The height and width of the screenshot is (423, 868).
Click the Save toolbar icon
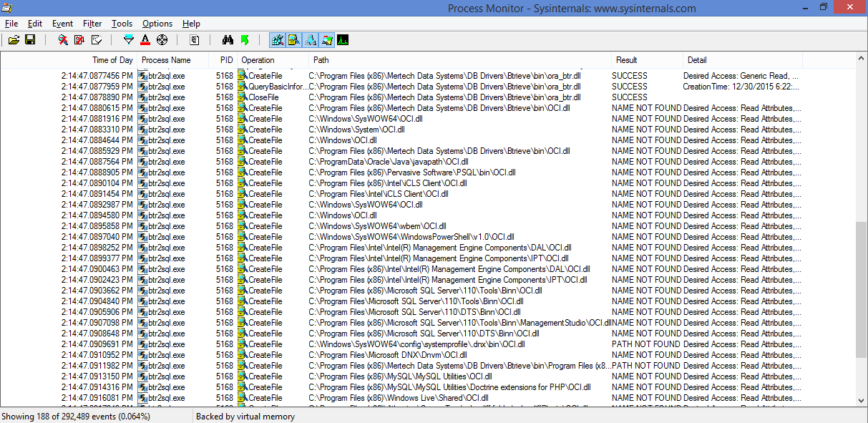(x=31, y=40)
